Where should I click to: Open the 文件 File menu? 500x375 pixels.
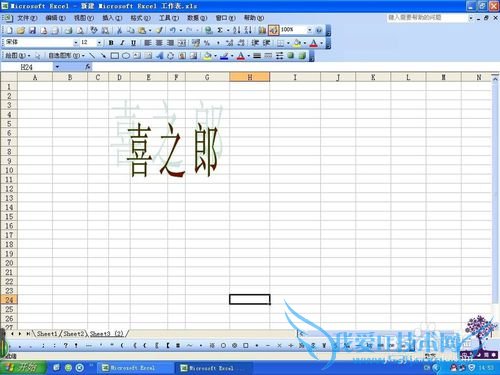tap(27, 18)
